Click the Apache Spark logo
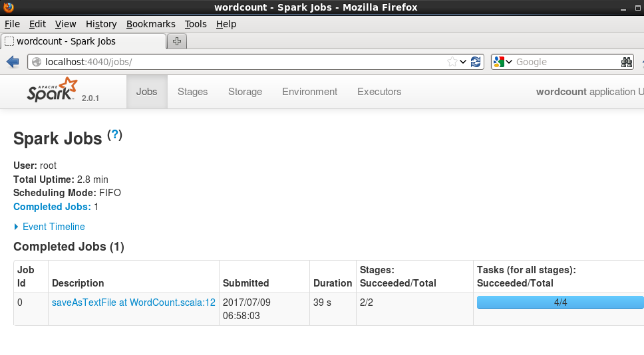Viewport: 644px width, 355px height. [x=52, y=90]
